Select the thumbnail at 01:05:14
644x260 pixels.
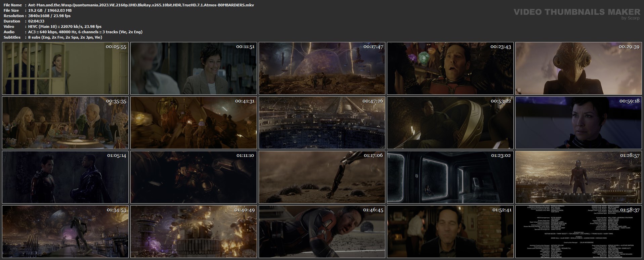click(x=65, y=177)
